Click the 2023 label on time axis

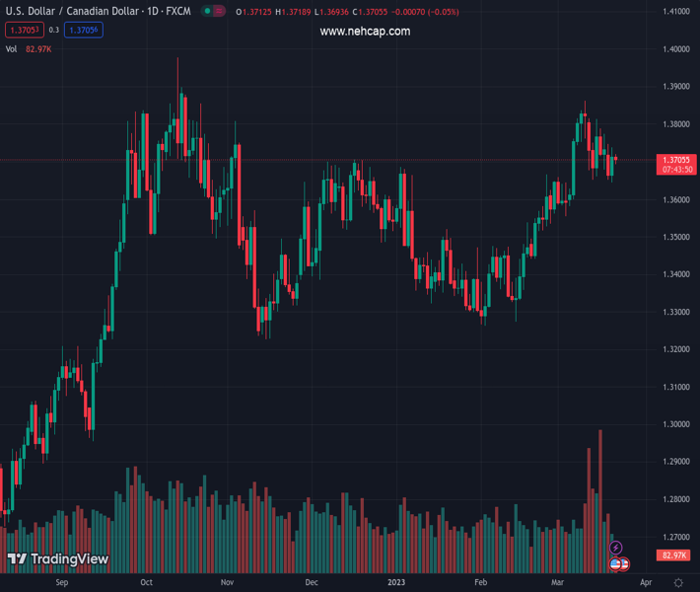click(397, 583)
